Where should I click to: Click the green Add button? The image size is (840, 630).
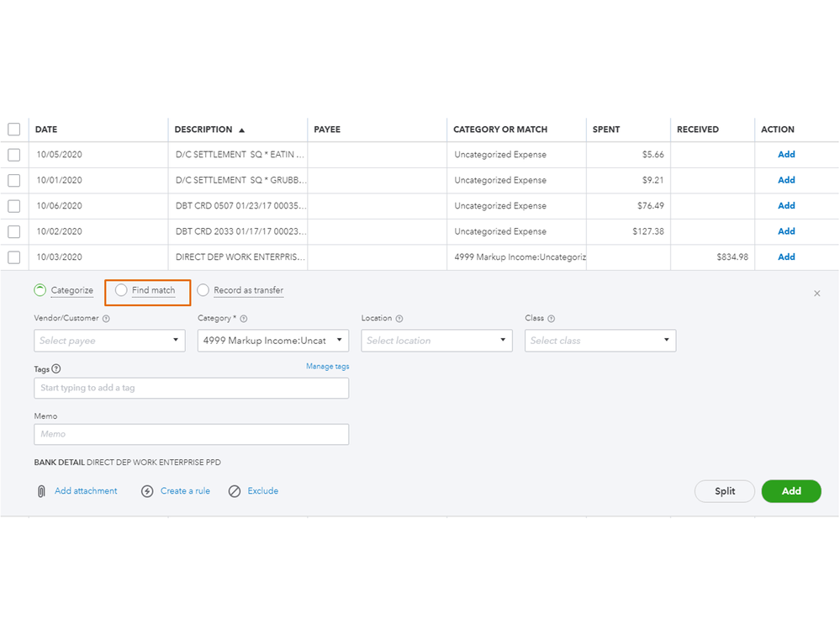point(790,491)
